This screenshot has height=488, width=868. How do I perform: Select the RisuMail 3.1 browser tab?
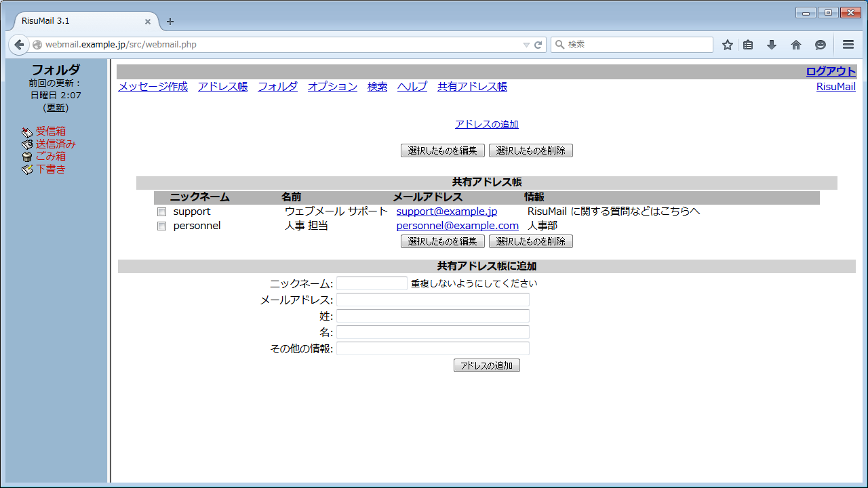tap(85, 22)
